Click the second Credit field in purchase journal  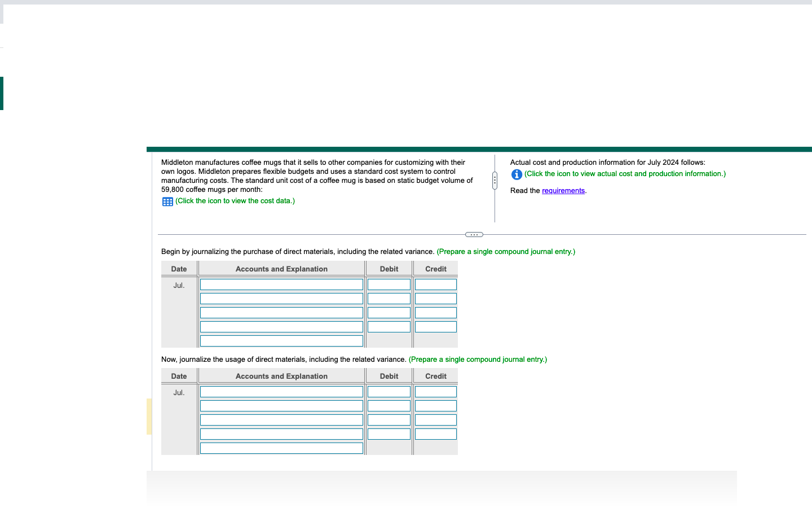click(x=435, y=298)
